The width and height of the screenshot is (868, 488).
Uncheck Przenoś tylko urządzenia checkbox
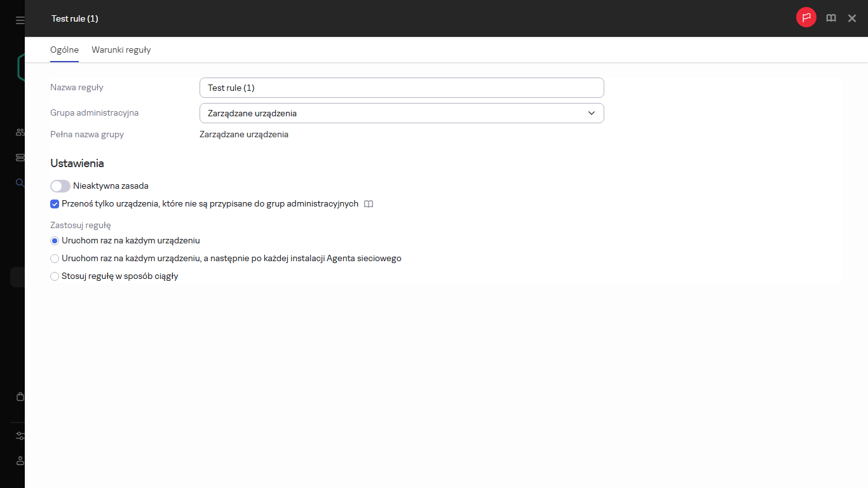55,204
